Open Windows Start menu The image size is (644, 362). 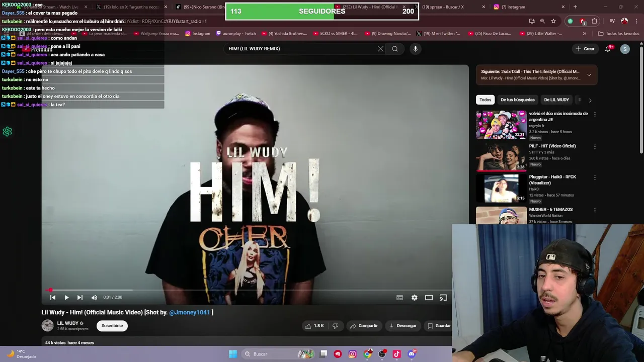pyautogui.click(x=233, y=354)
